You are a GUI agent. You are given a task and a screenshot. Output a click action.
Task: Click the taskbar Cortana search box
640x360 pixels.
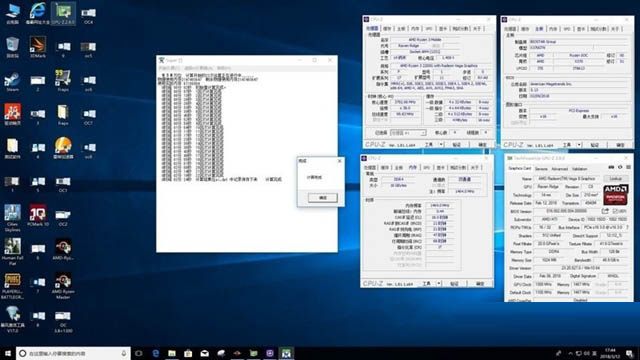tap(73, 353)
